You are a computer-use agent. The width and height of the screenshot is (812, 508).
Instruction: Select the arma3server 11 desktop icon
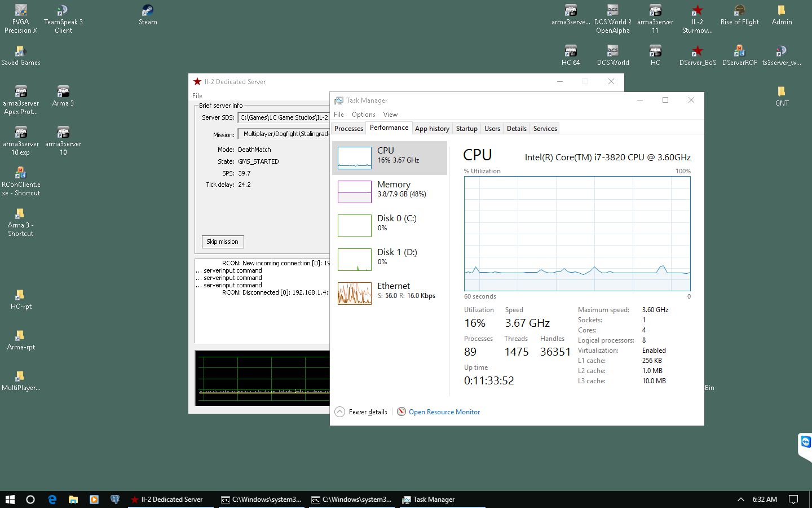(655, 19)
